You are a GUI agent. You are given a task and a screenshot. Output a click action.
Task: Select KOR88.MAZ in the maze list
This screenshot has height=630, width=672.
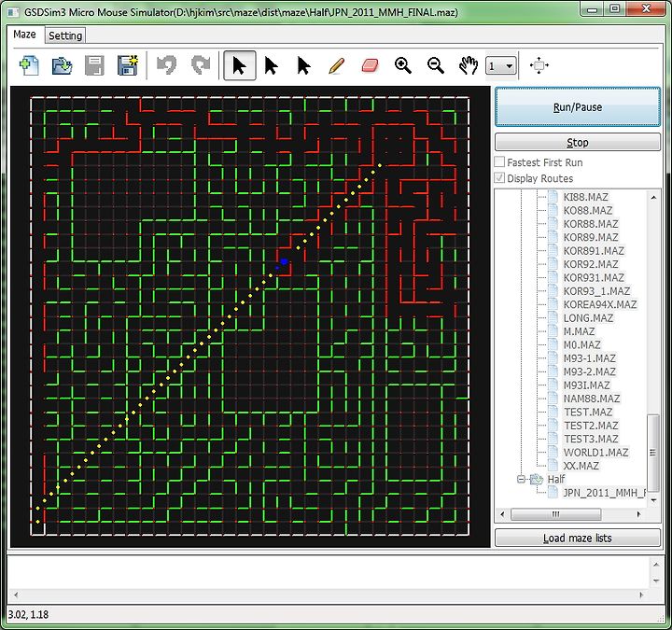pyautogui.click(x=591, y=224)
